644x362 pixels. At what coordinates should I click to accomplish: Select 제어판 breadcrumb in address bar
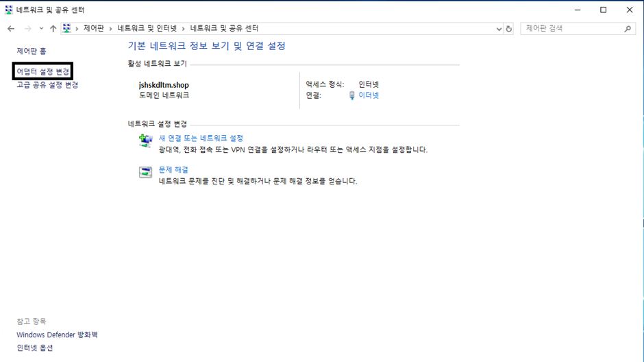click(x=93, y=29)
